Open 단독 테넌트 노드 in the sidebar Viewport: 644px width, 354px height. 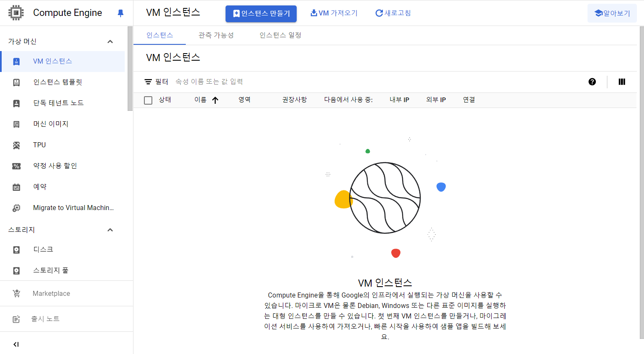[x=63, y=103]
